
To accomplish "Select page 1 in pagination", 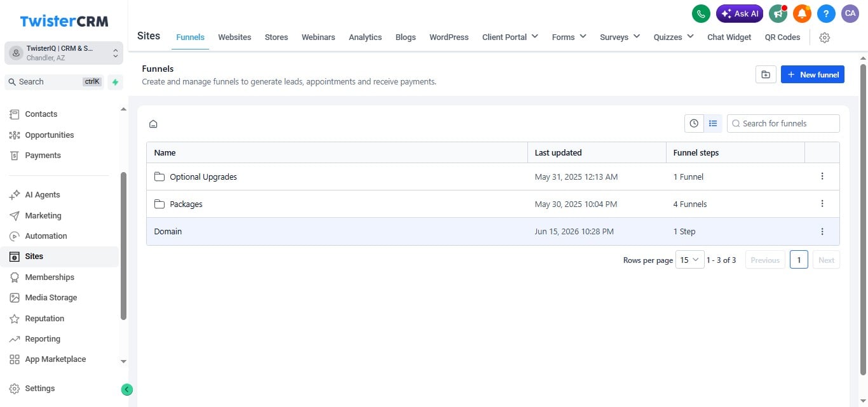I will [x=799, y=260].
